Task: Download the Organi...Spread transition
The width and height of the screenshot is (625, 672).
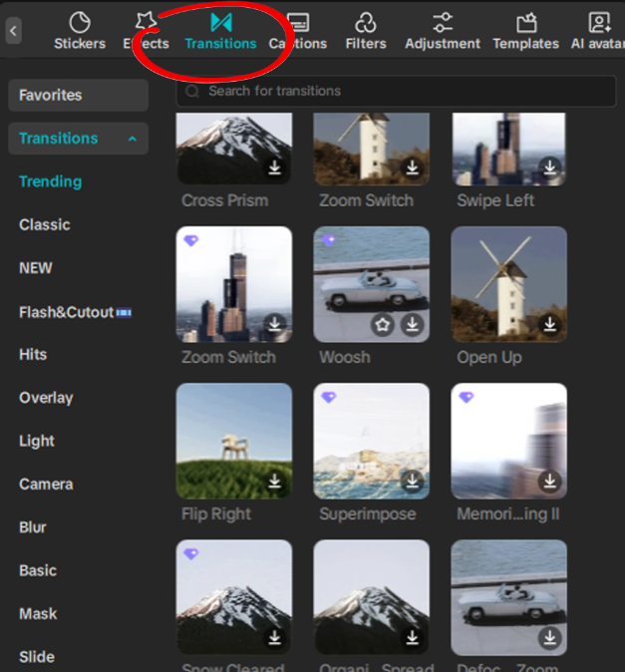Action: (412, 638)
